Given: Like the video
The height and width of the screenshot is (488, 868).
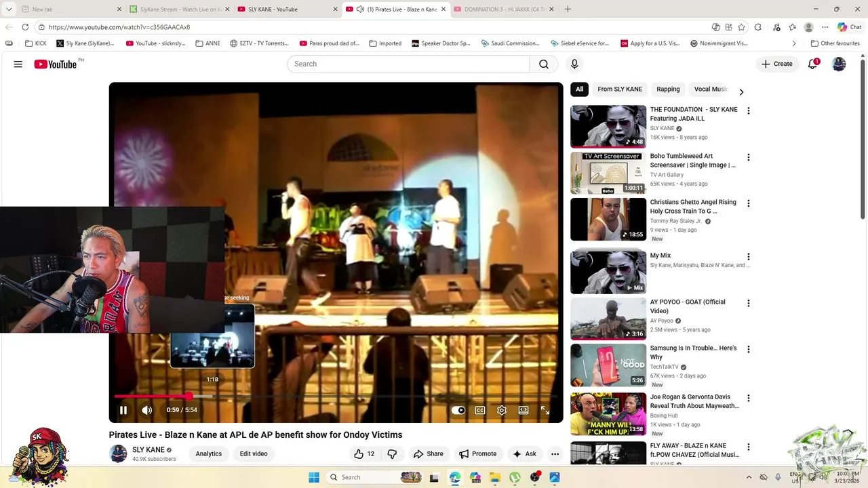Looking at the screenshot, I should [364, 454].
